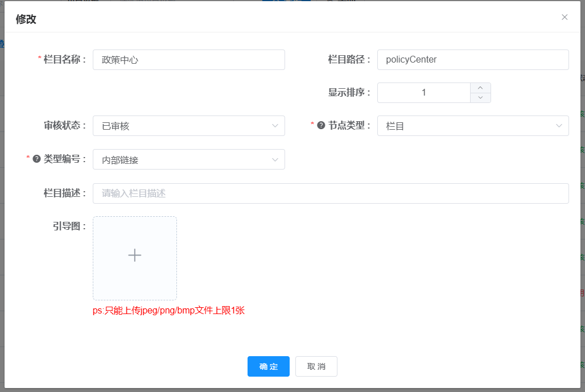Click the up arrow on 显示排序 stepper
The image size is (585, 392).
(x=481, y=86)
